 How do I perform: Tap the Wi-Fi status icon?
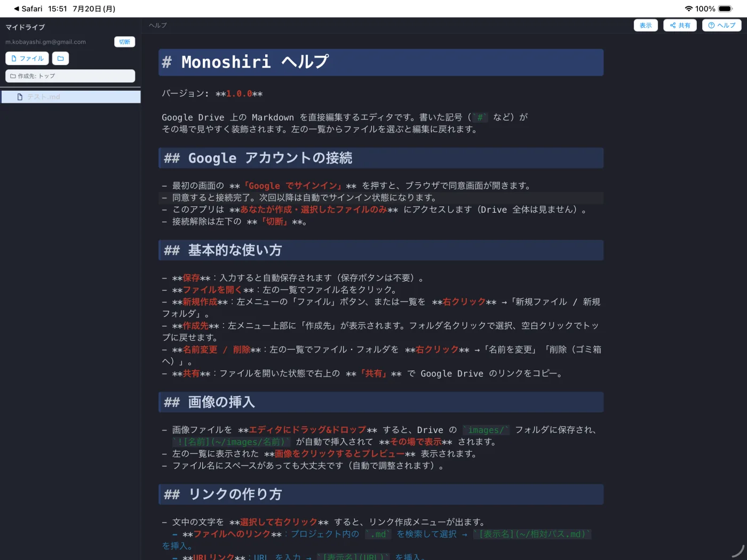[x=689, y=9]
